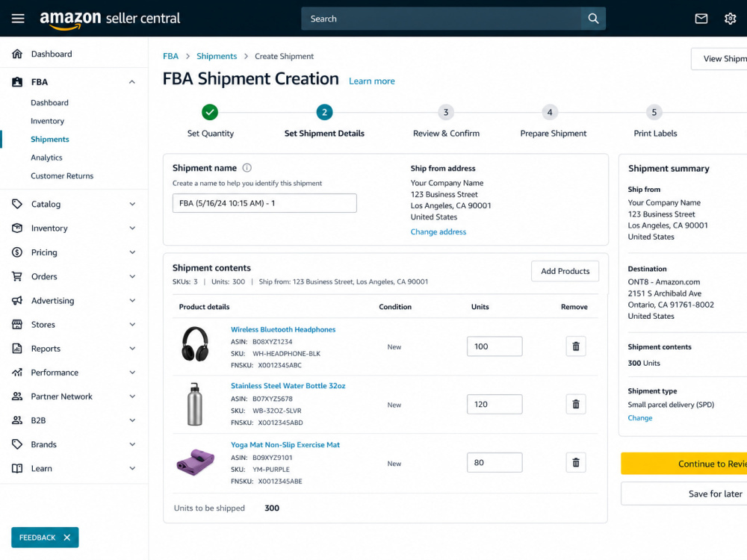747x560 pixels.
Task: Click the Shipments breadcrumb link
Action: (x=217, y=56)
